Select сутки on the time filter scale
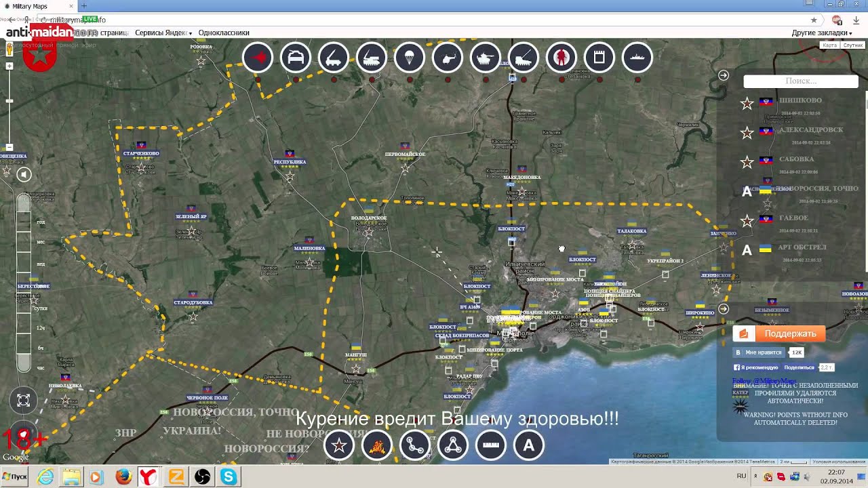This screenshot has height=488, width=868. pyautogui.click(x=41, y=308)
